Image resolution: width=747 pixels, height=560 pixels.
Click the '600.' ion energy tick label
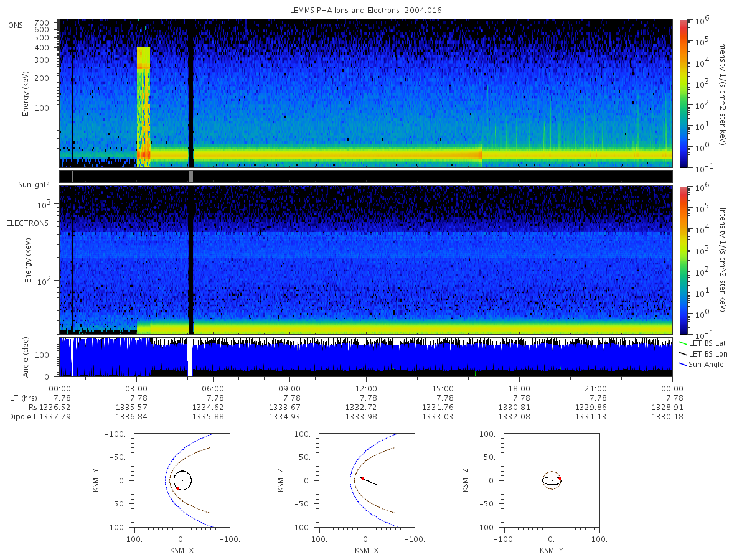click(x=44, y=29)
